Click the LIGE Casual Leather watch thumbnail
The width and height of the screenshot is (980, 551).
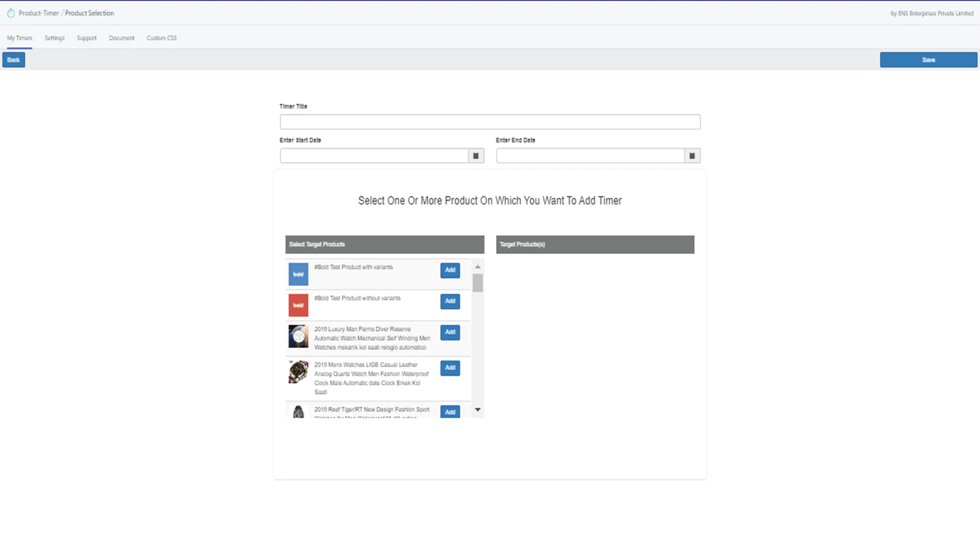pyautogui.click(x=298, y=372)
